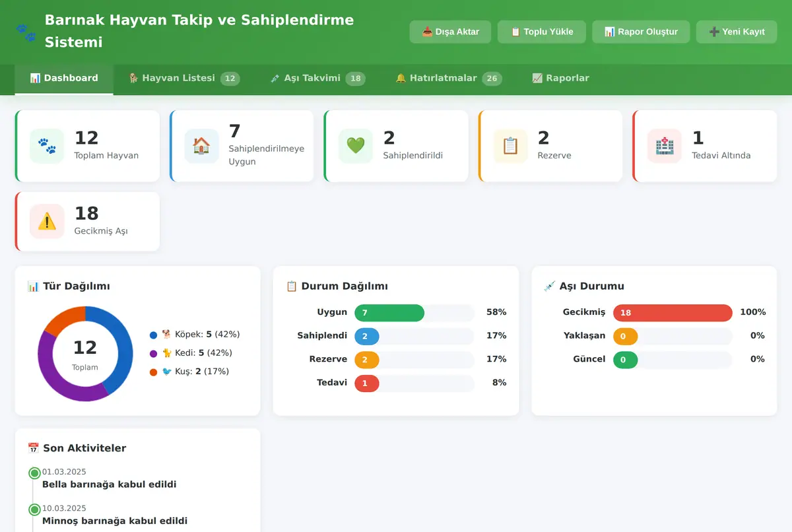This screenshot has height=532, width=792.
Task: Click the purple Kedi legend swatch
Action: [154, 353]
